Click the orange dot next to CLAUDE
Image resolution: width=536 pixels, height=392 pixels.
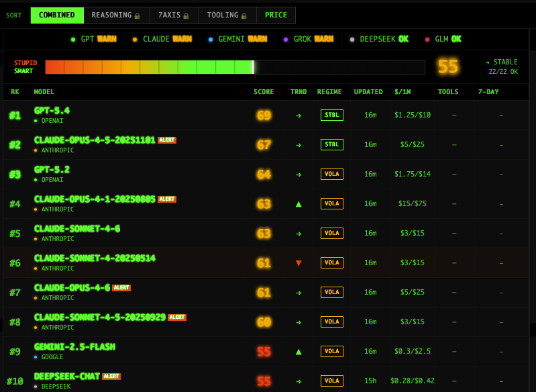(135, 40)
